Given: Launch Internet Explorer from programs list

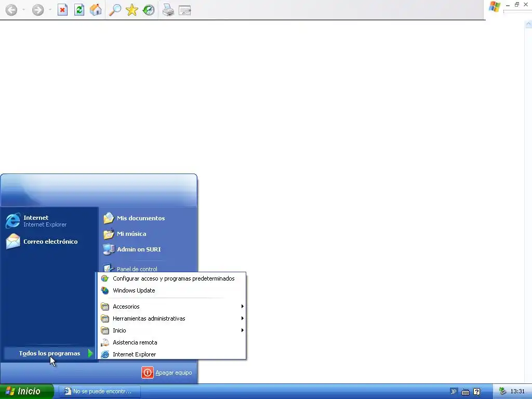Looking at the screenshot, I should click(172, 354).
